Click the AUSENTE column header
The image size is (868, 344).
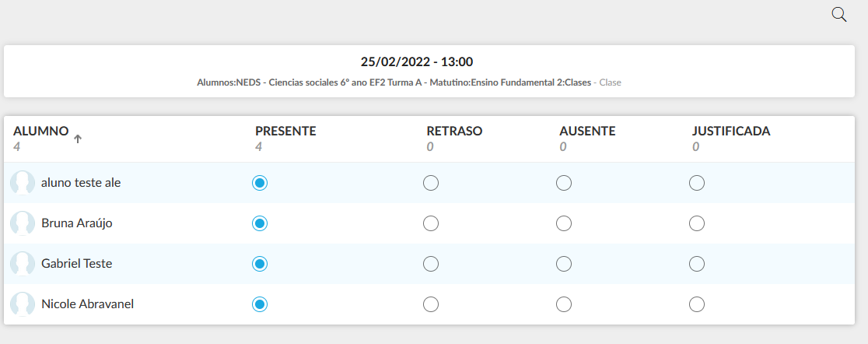tap(587, 131)
